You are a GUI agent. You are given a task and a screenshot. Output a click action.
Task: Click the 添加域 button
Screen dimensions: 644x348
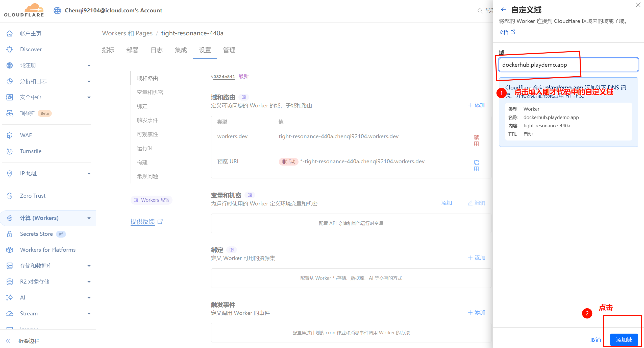[x=624, y=340]
